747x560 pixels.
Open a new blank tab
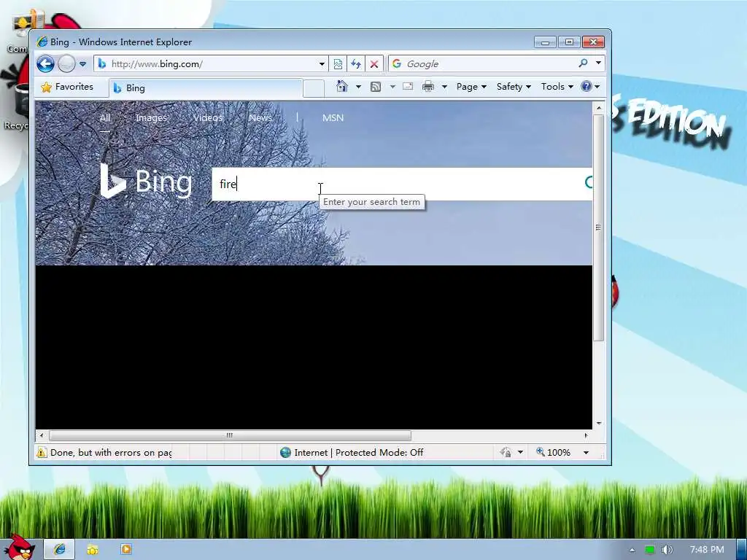pyautogui.click(x=314, y=88)
